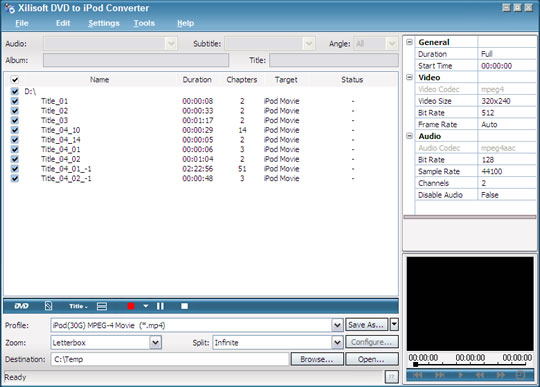Sort list by Name column header

tap(99, 80)
